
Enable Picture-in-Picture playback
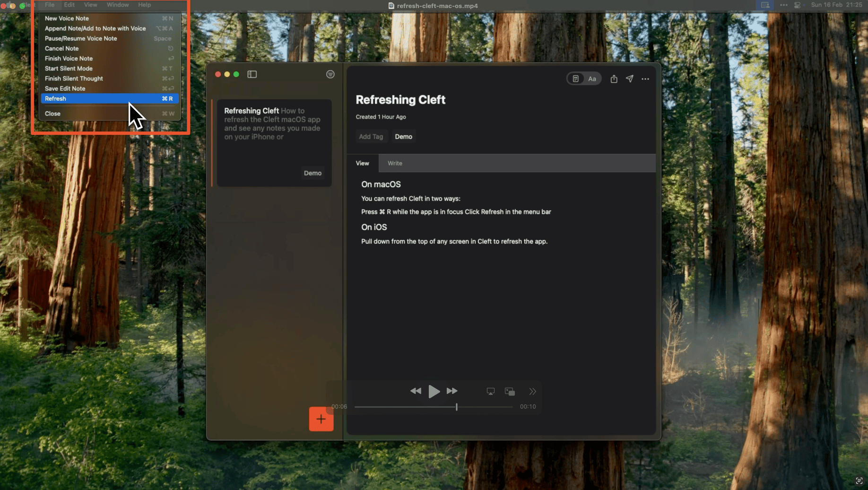509,391
